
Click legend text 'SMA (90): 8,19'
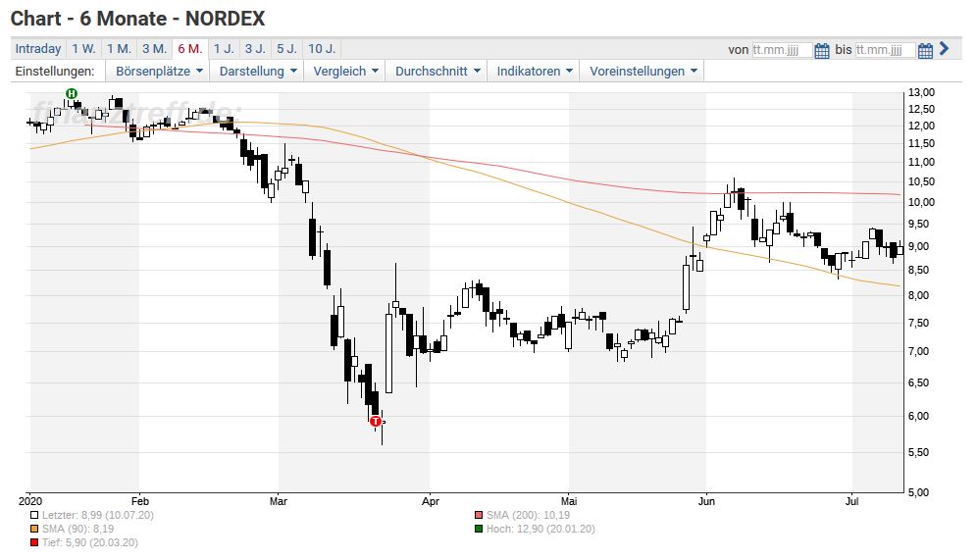pyautogui.click(x=77, y=529)
